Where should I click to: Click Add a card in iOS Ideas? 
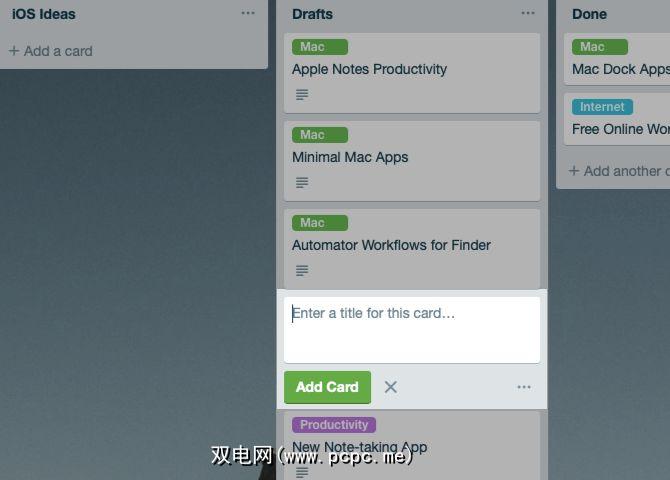click(50, 51)
